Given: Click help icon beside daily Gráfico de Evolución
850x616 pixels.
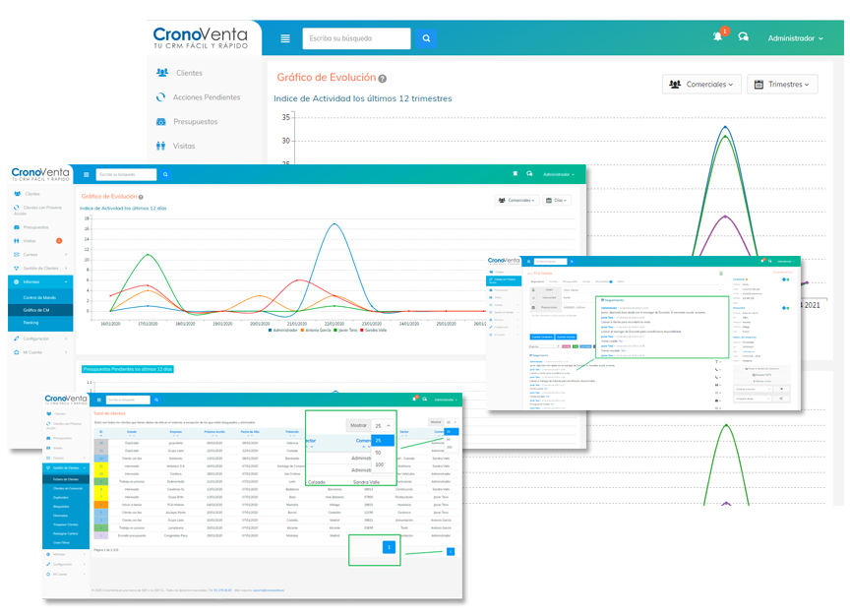Looking at the screenshot, I should (x=141, y=197).
